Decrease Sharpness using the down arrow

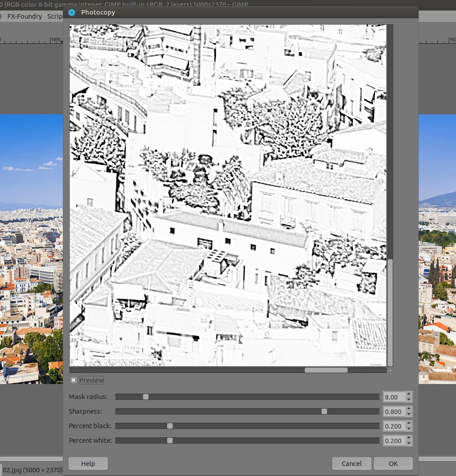click(409, 414)
